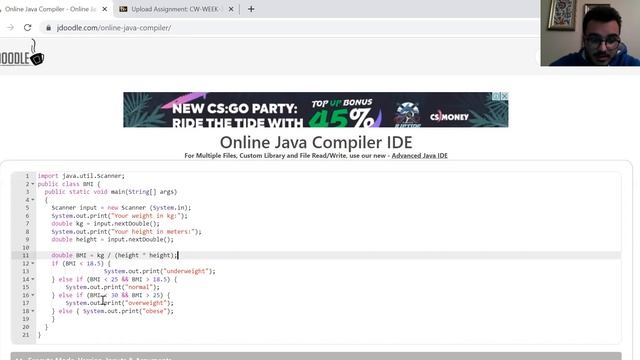Collapse the else-if fold on line 16

[33, 295]
